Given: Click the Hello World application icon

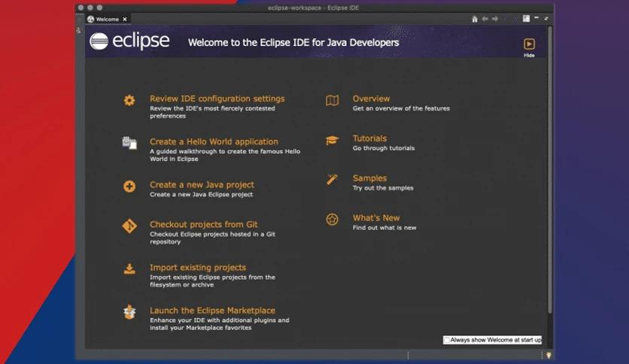Looking at the screenshot, I should tap(129, 143).
